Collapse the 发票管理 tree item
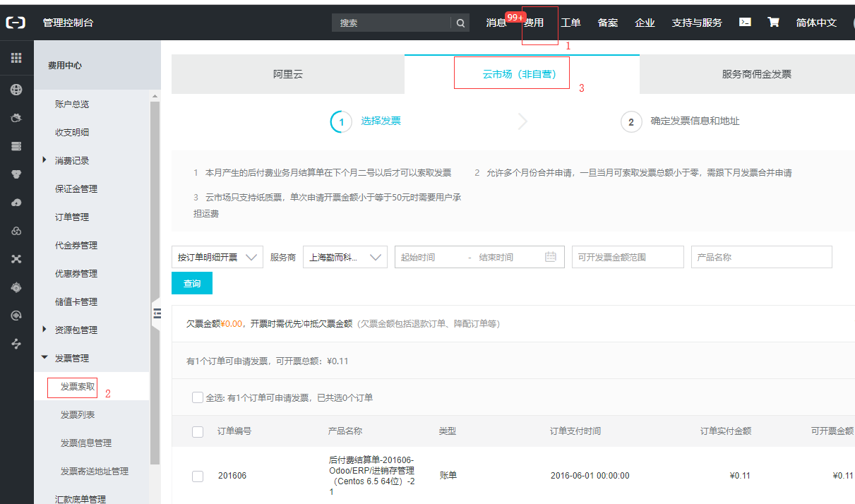The height and width of the screenshot is (504, 855). tap(45, 358)
